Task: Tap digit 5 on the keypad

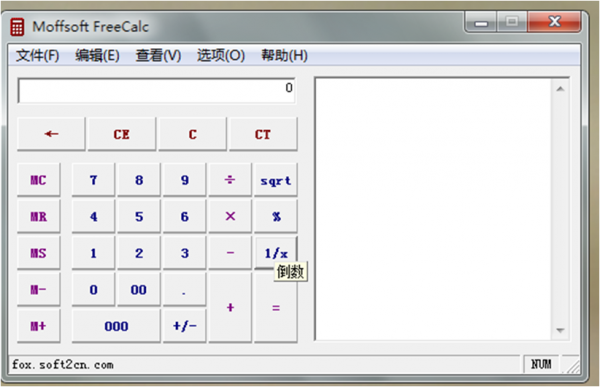Action: click(x=139, y=216)
